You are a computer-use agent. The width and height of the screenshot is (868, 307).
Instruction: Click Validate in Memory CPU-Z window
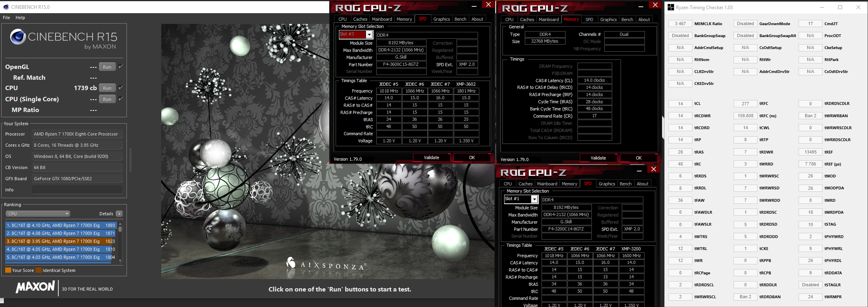tap(598, 158)
